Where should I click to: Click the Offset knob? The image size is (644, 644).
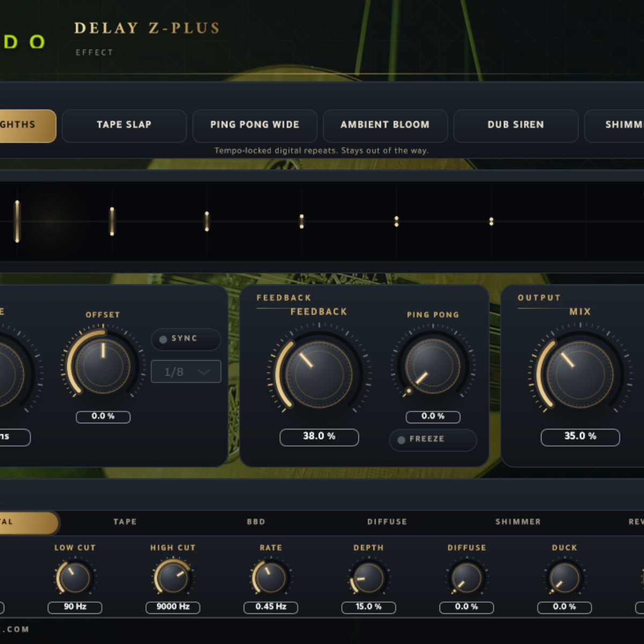[103, 367]
